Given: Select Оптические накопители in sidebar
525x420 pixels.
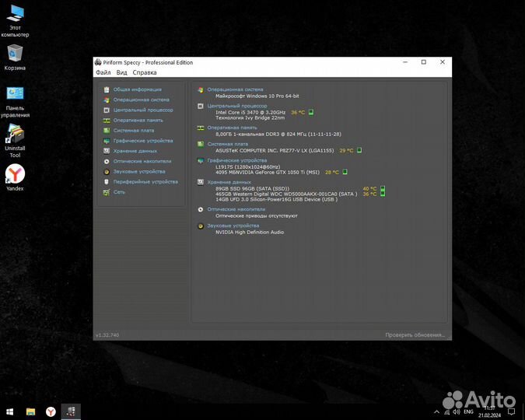Looking at the screenshot, I should (x=142, y=161).
